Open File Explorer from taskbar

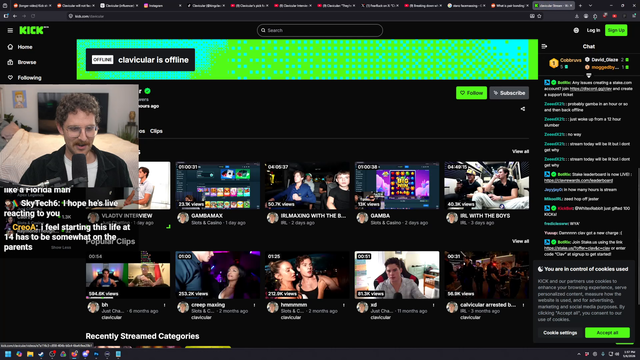[x=30, y=354]
